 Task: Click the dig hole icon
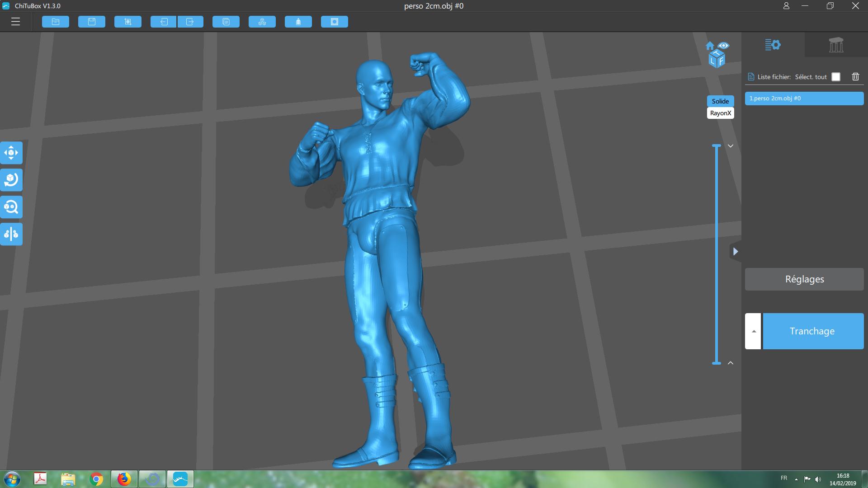coord(335,22)
